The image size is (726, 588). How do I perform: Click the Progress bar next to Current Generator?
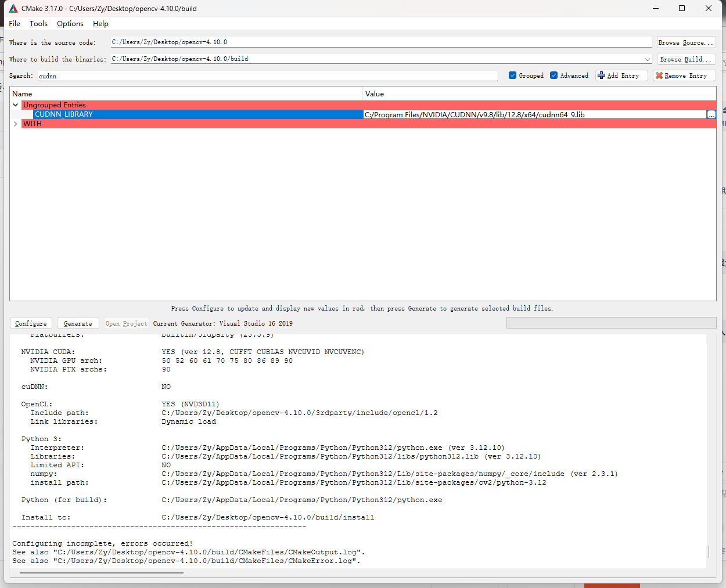click(x=611, y=323)
